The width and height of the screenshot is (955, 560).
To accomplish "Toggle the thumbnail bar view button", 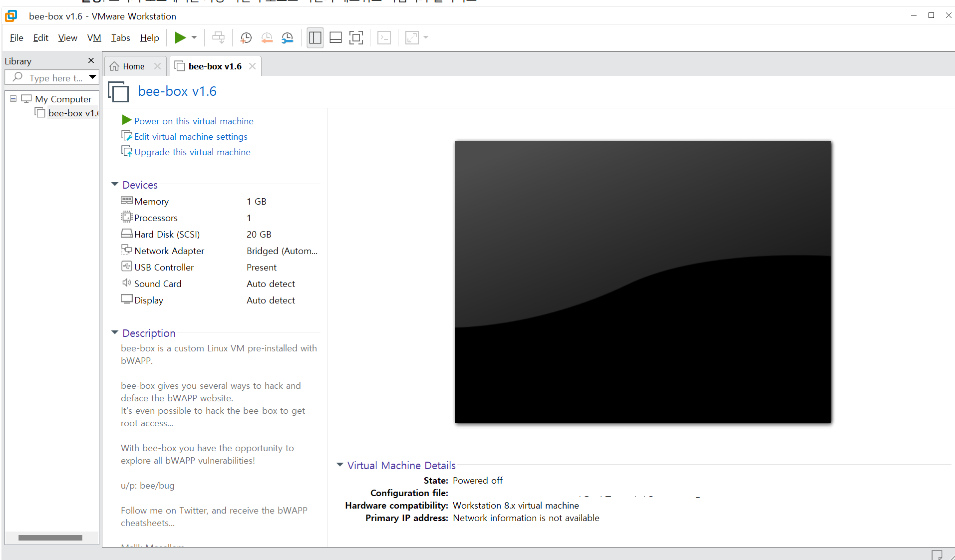I will 335,37.
